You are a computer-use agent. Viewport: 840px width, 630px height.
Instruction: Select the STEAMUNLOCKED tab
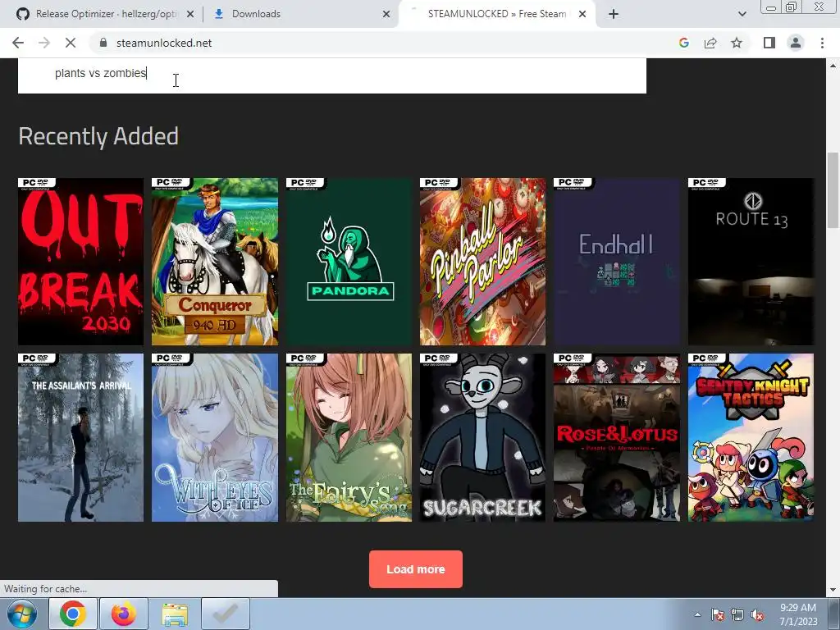[x=495, y=14]
